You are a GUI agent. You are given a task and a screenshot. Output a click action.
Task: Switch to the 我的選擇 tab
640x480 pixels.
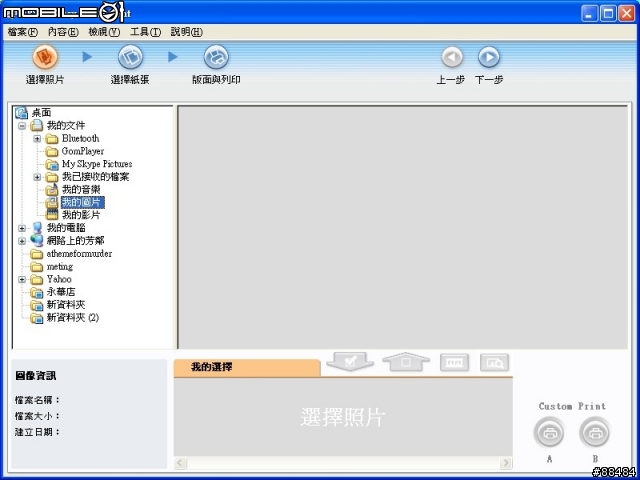tap(247, 367)
